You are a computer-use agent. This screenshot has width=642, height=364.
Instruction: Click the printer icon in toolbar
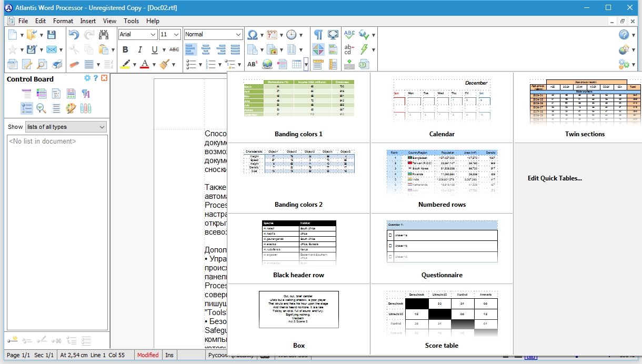57,64
